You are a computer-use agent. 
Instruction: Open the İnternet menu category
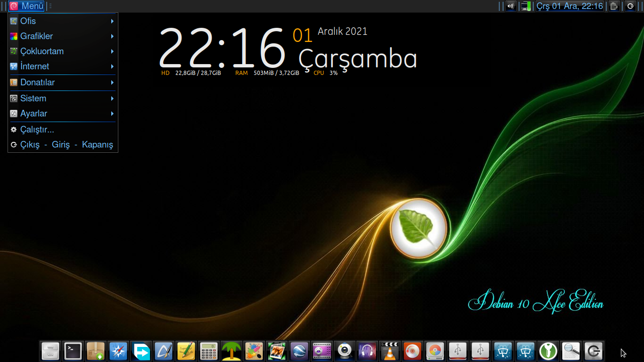[x=63, y=66]
